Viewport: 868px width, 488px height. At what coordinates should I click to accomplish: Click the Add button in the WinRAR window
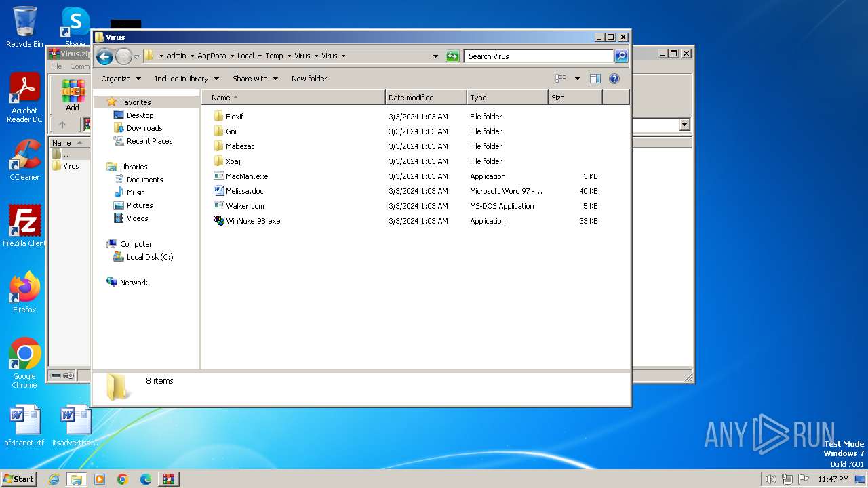click(x=73, y=96)
